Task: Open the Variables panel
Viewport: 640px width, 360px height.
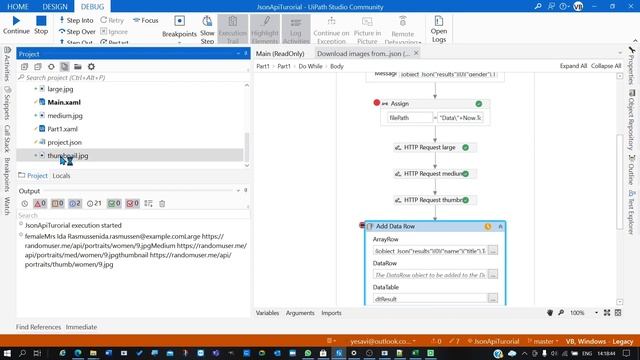Action: 267,313
